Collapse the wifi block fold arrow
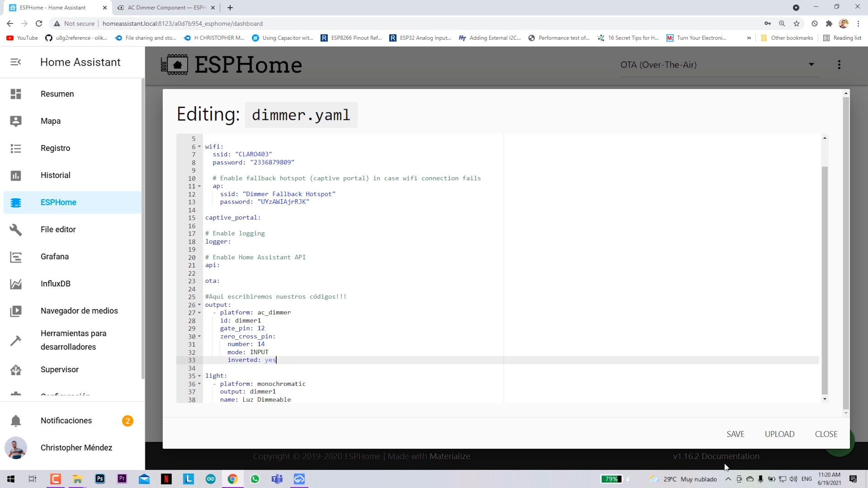This screenshot has width=868, height=488. [199, 146]
